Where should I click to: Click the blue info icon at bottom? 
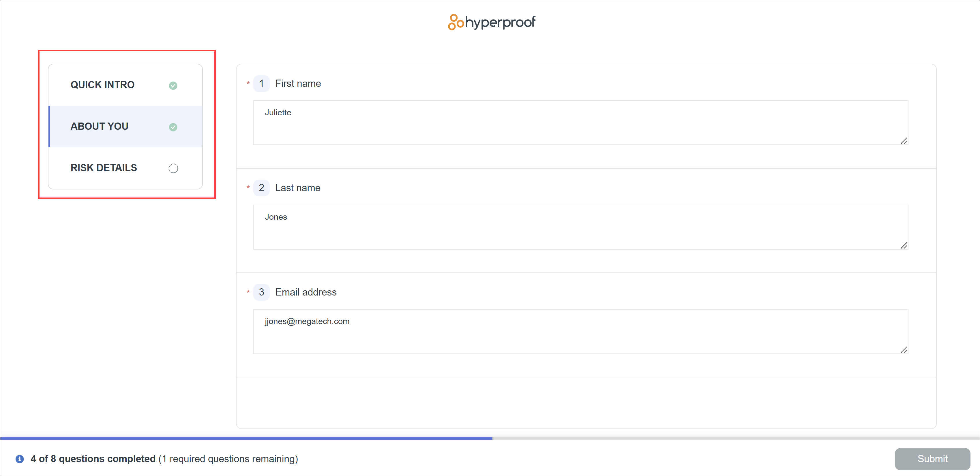pyautogui.click(x=19, y=459)
